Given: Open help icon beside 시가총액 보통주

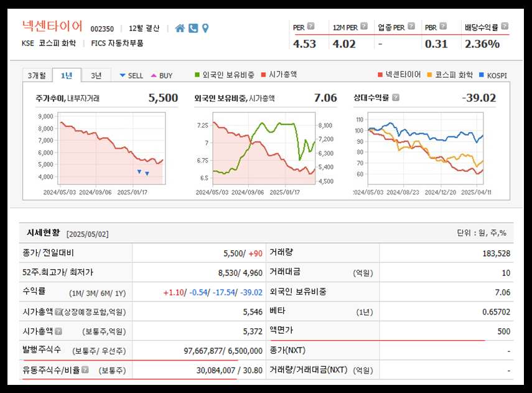Looking at the screenshot, I should (x=58, y=331).
